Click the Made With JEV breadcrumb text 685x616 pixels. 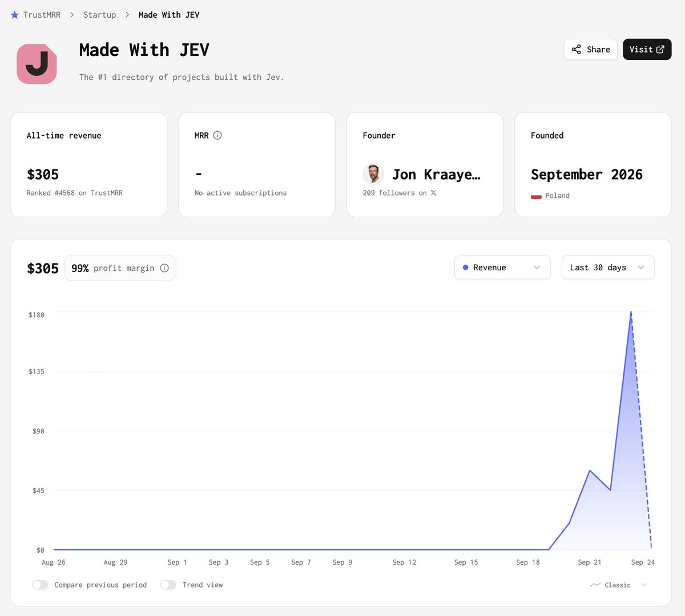point(169,15)
